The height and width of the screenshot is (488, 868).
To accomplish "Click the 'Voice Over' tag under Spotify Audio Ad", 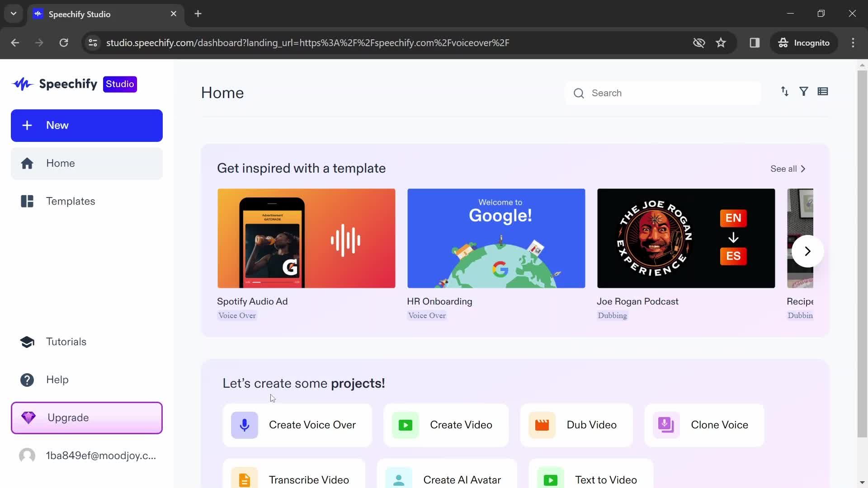I will [x=237, y=316].
